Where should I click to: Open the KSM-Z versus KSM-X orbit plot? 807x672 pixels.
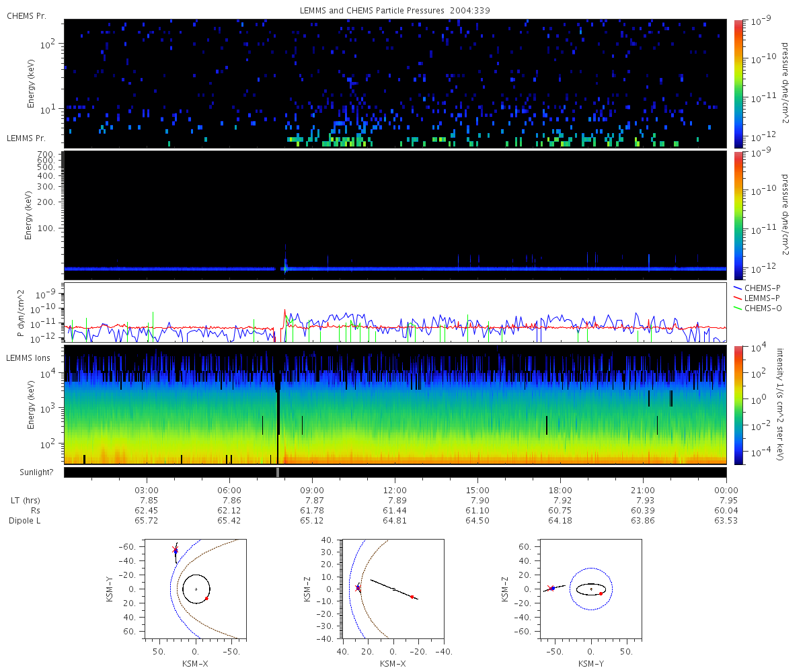coord(393,587)
